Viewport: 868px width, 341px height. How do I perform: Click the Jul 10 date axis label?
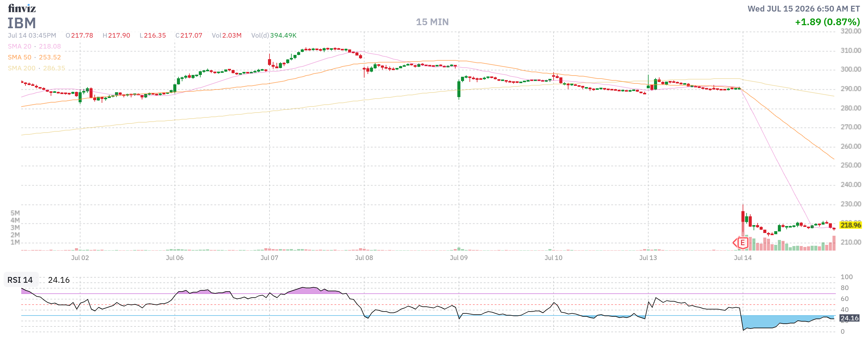coord(553,258)
